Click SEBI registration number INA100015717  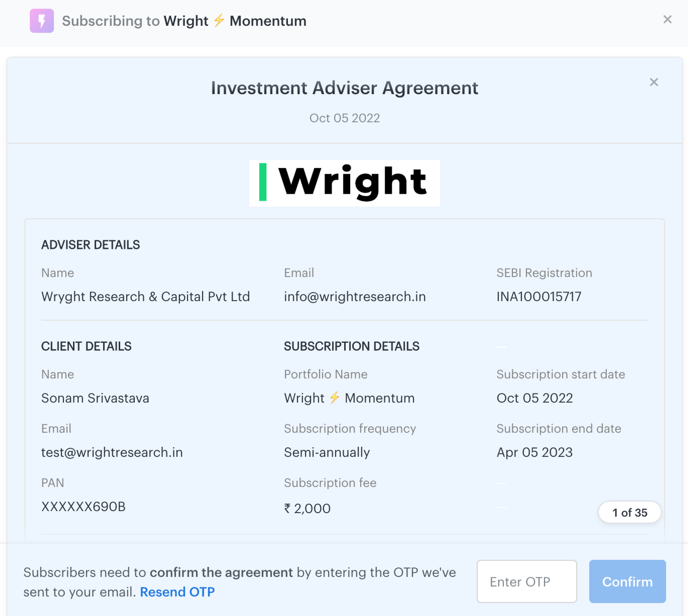539,297
